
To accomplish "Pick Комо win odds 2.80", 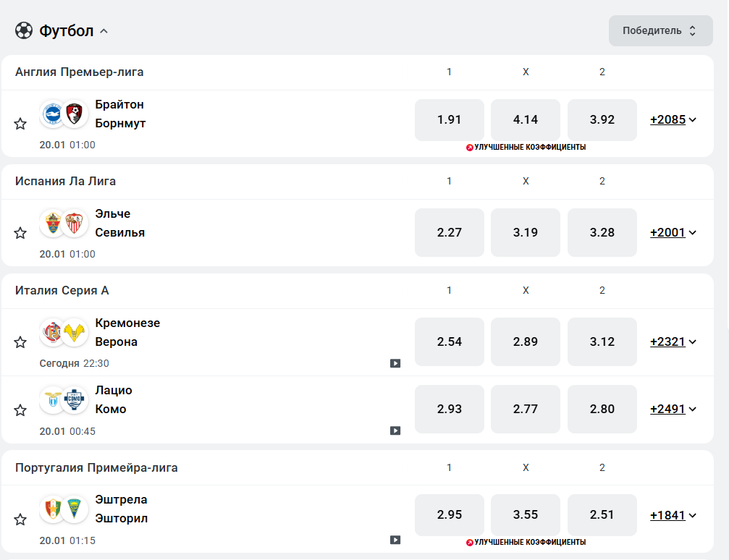I will (x=602, y=409).
